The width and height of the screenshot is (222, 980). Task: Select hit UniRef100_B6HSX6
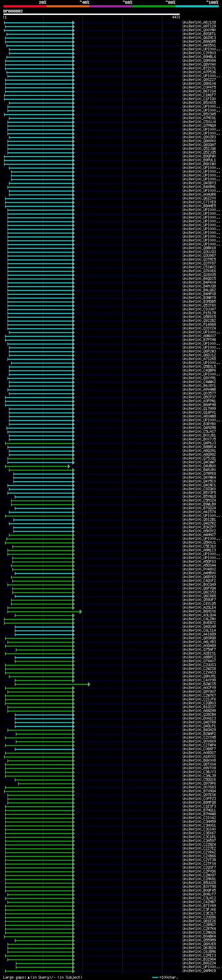click(199, 612)
